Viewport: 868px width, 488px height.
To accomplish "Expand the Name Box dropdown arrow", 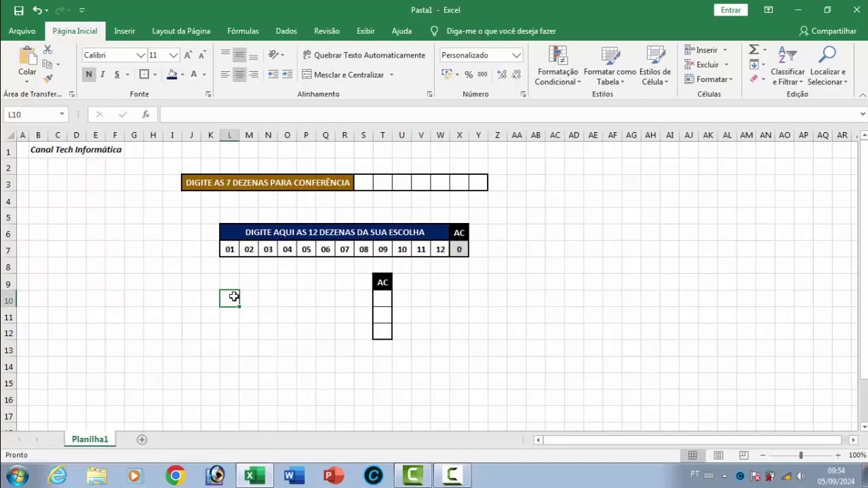I will coord(62,115).
